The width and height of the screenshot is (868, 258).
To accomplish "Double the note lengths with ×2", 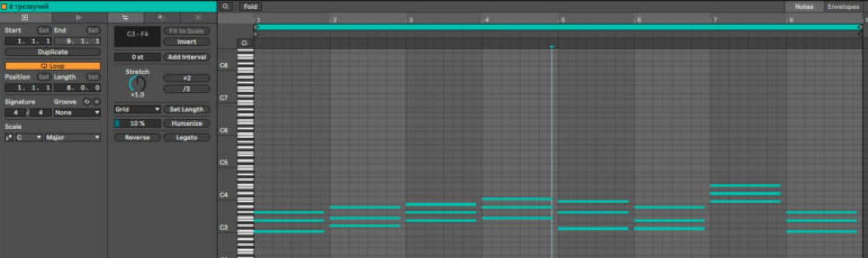I will click(x=186, y=78).
